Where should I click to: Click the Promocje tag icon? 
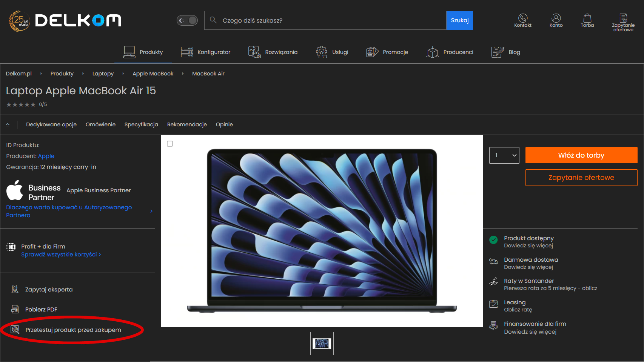tap(372, 52)
